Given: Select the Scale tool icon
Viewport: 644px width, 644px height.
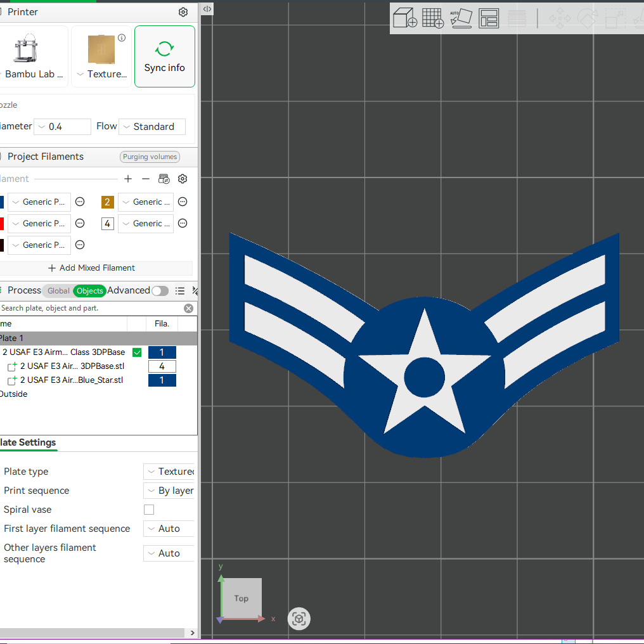Looking at the screenshot, I should click(x=615, y=18).
